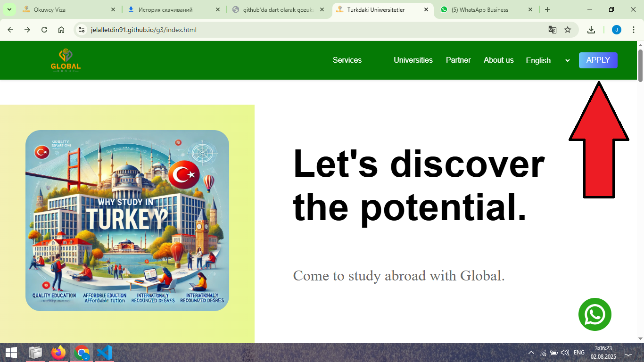Open the Universities navigation link
644x362 pixels.
(x=413, y=60)
